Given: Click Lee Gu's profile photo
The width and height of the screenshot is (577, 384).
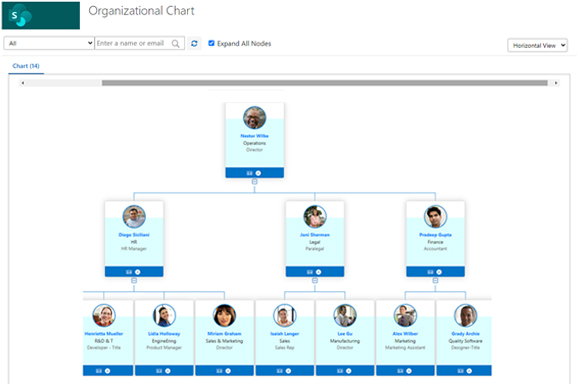Looking at the screenshot, I should point(345,316).
